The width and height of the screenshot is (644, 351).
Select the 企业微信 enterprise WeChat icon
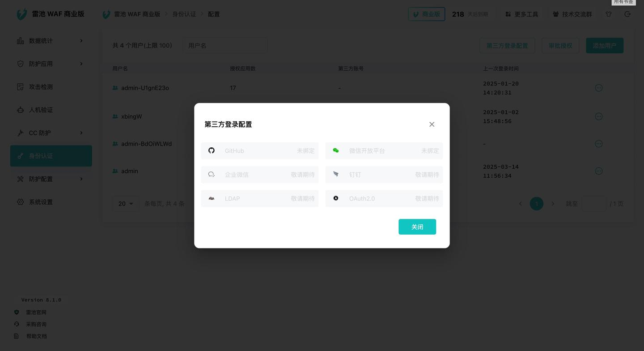212,174
